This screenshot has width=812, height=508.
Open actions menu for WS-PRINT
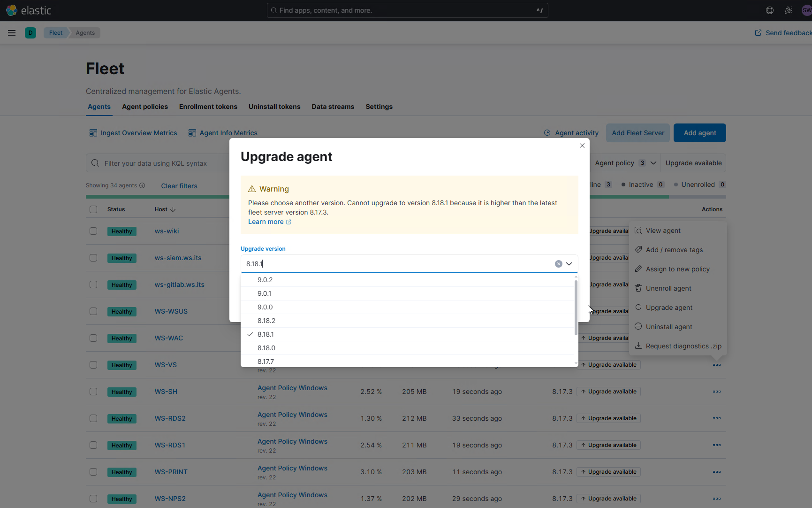[x=716, y=472]
